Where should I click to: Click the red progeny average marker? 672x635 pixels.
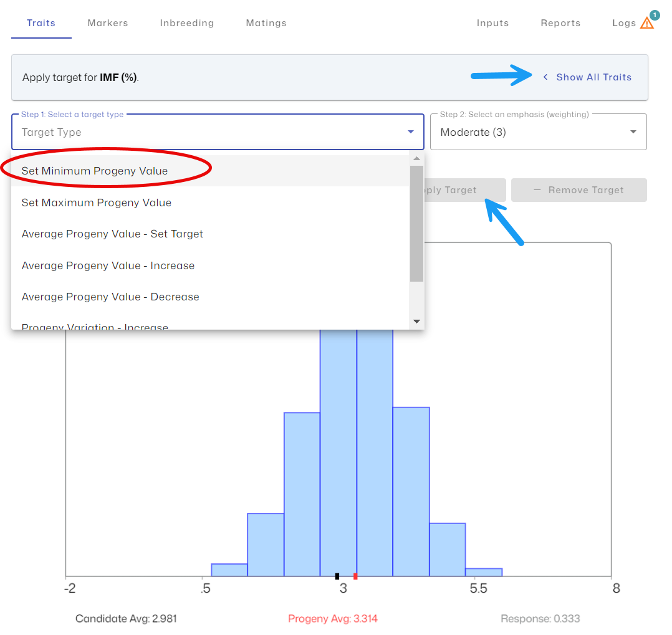point(355,576)
